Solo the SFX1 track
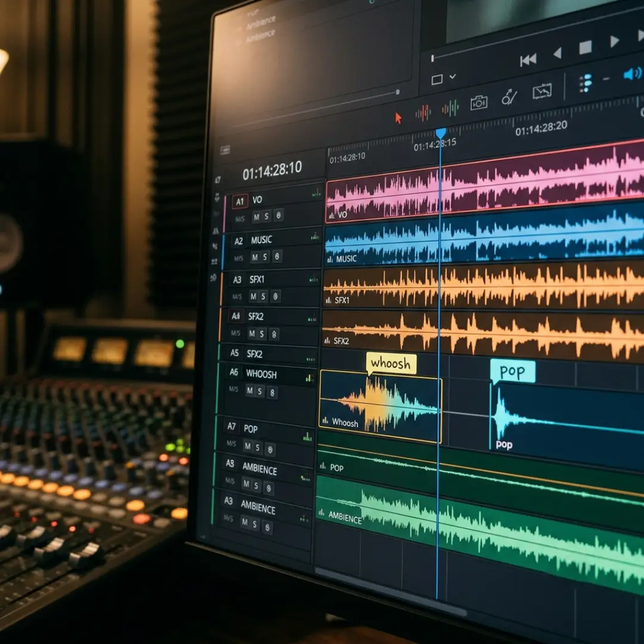Screen dimensions: 644x644 (264, 296)
